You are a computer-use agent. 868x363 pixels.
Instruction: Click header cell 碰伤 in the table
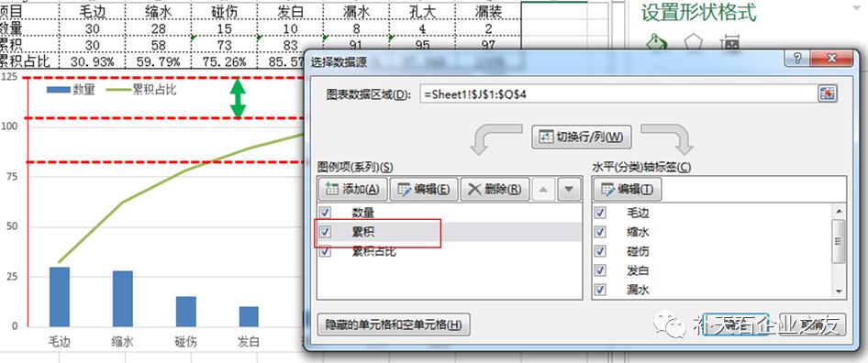pyautogui.click(x=224, y=12)
